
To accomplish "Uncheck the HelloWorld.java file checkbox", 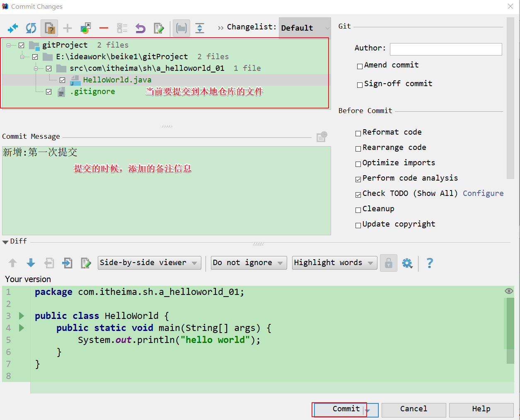I will [x=62, y=80].
